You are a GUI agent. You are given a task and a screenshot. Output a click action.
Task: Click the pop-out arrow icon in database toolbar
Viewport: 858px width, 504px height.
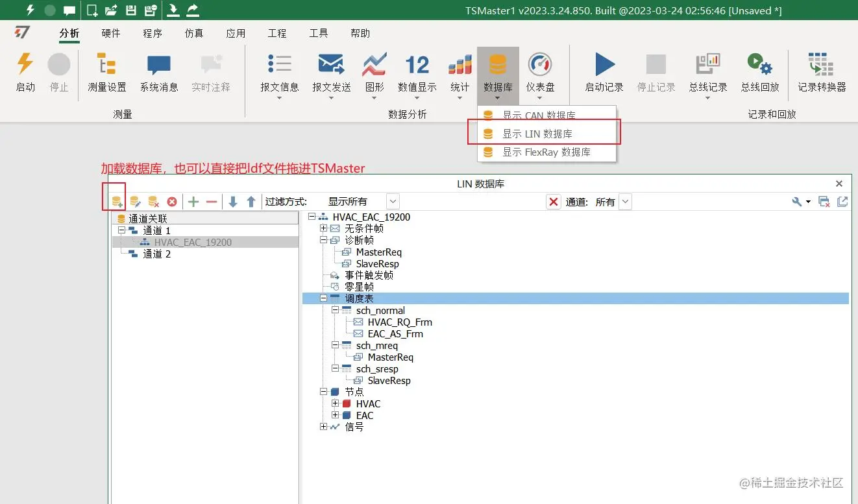coord(842,202)
